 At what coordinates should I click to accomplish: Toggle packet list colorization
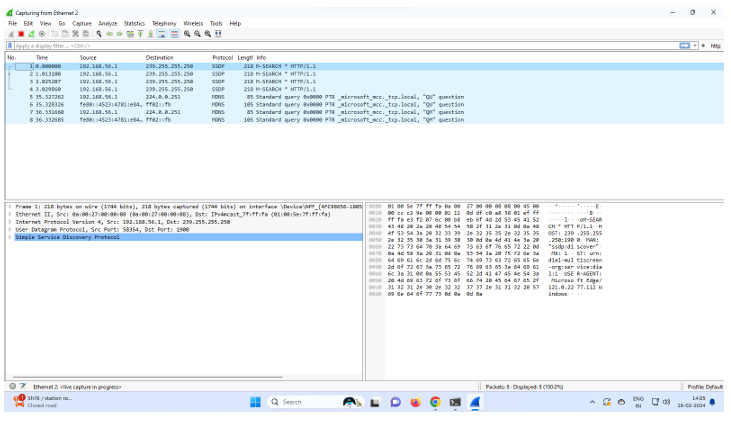(174, 34)
